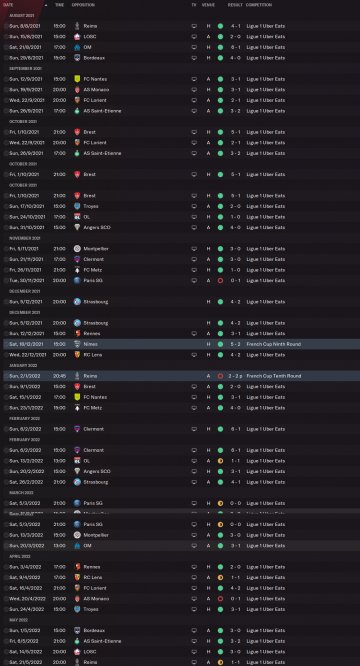Select the 2/1/2022 French Cup Tenth Round row
The width and height of the screenshot is (360, 666).
[182, 376]
